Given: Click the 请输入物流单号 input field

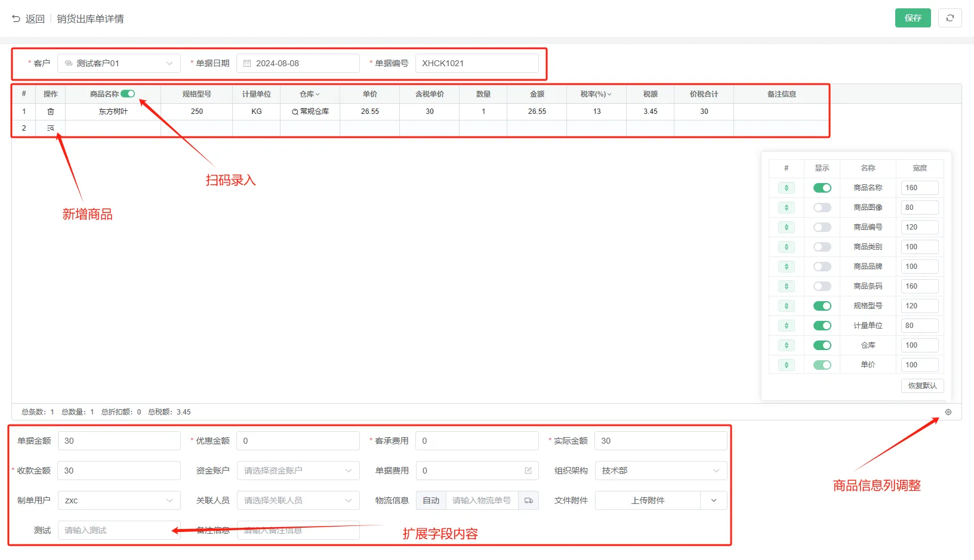Looking at the screenshot, I should click(482, 500).
